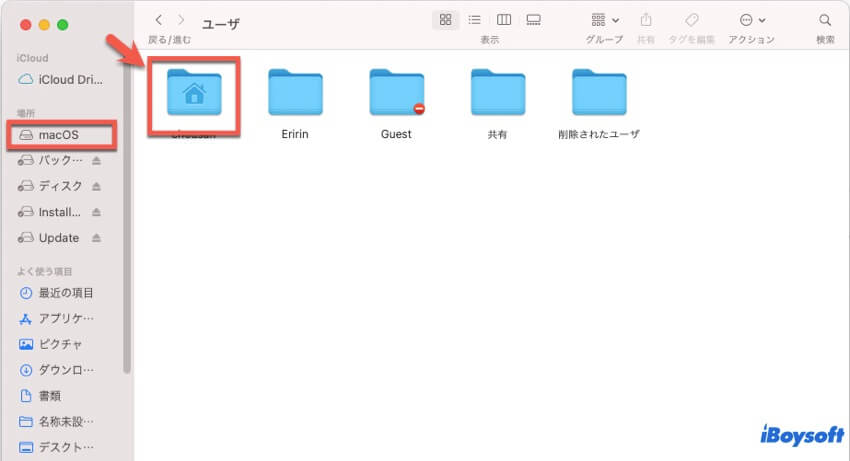Switch to list view
Image resolution: width=850 pixels, height=461 pixels.
click(x=474, y=20)
